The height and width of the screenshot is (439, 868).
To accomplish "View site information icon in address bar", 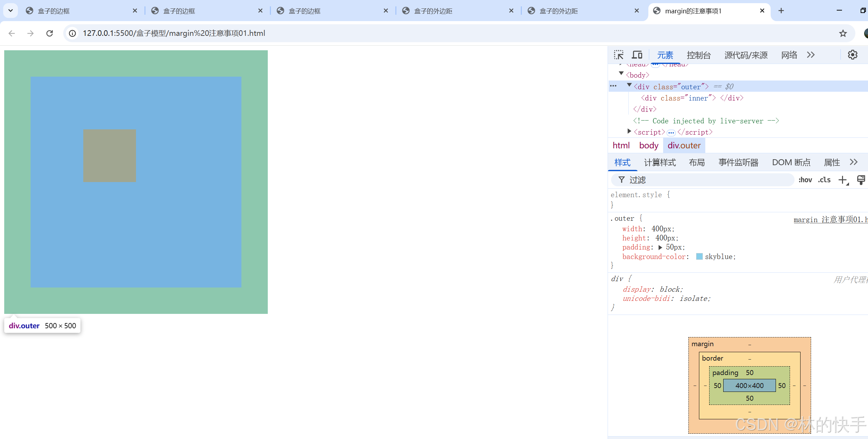I will tap(72, 33).
